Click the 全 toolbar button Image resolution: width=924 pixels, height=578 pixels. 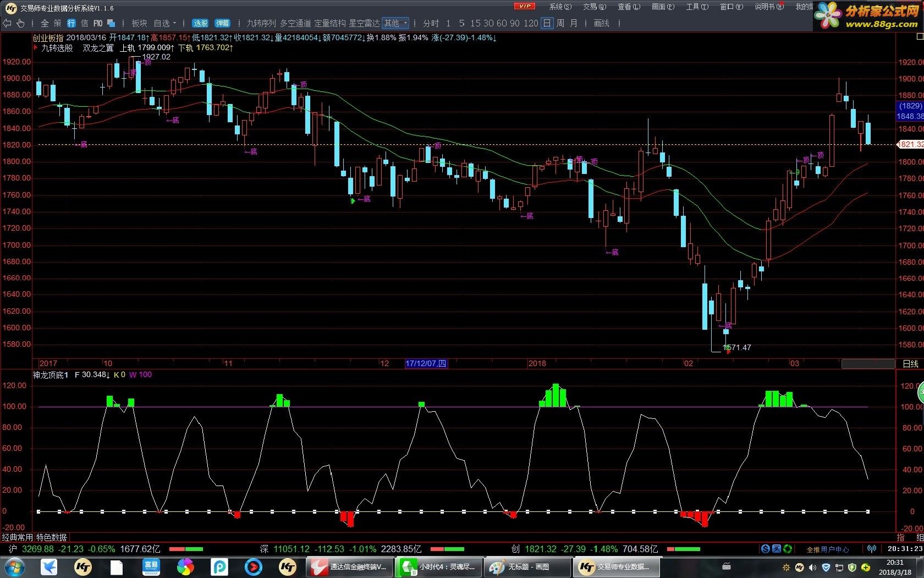pos(45,23)
